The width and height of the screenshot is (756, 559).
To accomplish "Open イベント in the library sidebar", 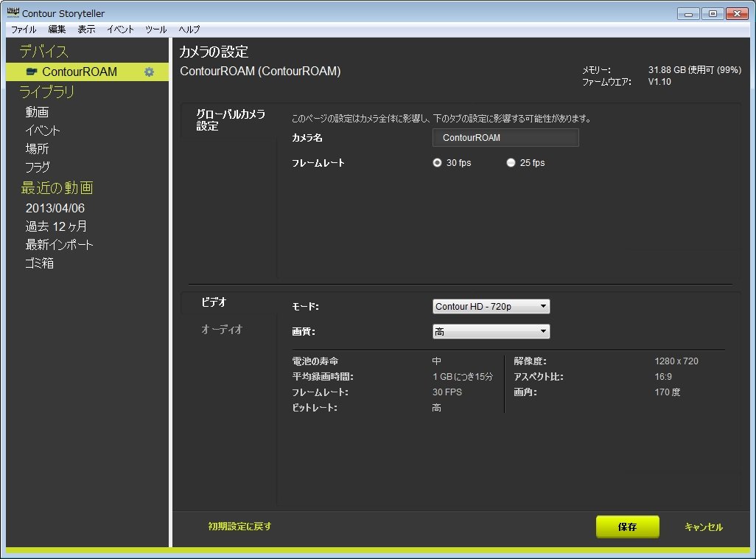I will (x=43, y=131).
